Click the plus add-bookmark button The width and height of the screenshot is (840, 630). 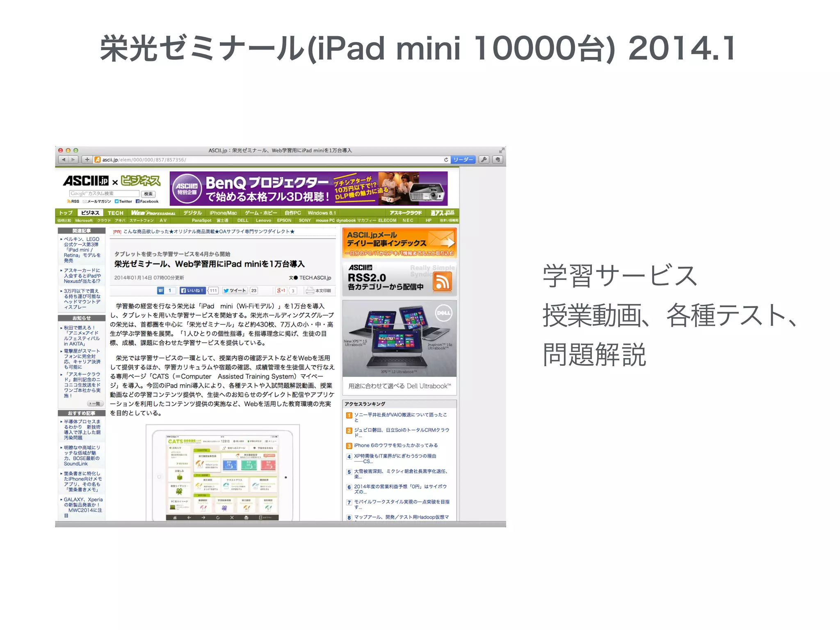tap(87, 160)
